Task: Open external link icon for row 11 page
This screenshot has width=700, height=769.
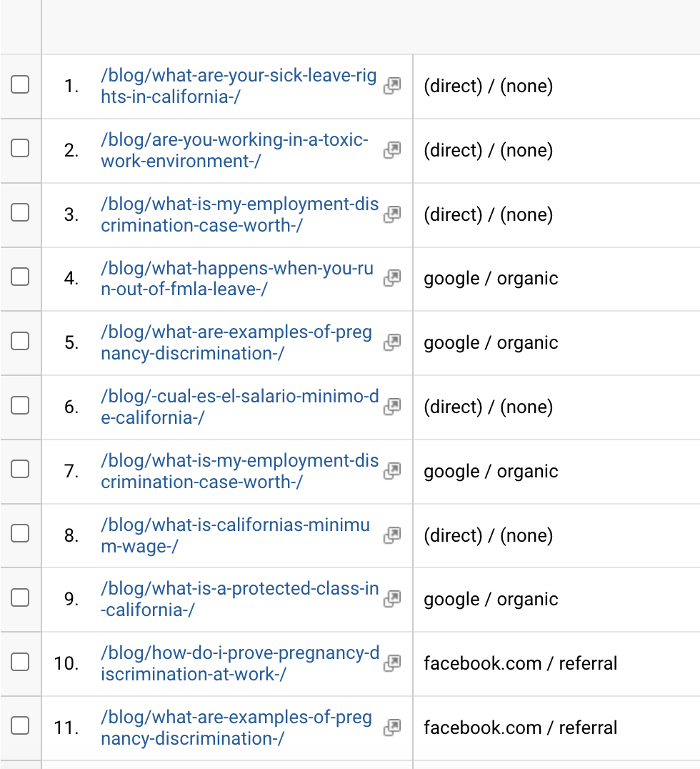Action: pyautogui.click(x=391, y=728)
